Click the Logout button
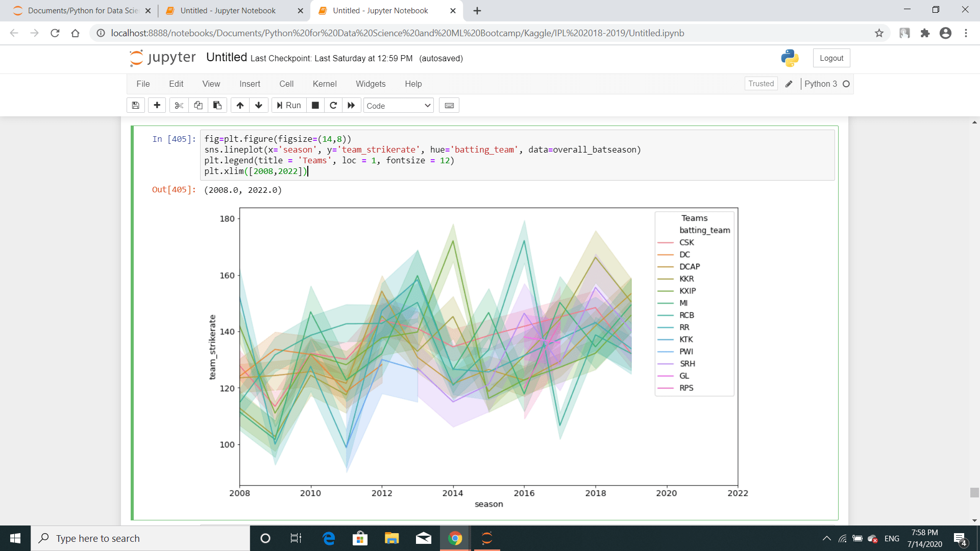 (831, 58)
